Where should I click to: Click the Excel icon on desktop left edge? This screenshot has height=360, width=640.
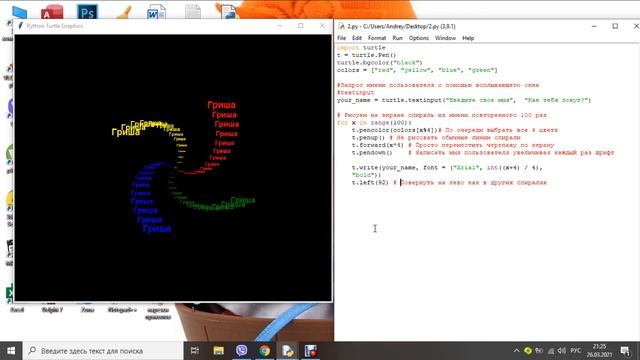(9, 293)
